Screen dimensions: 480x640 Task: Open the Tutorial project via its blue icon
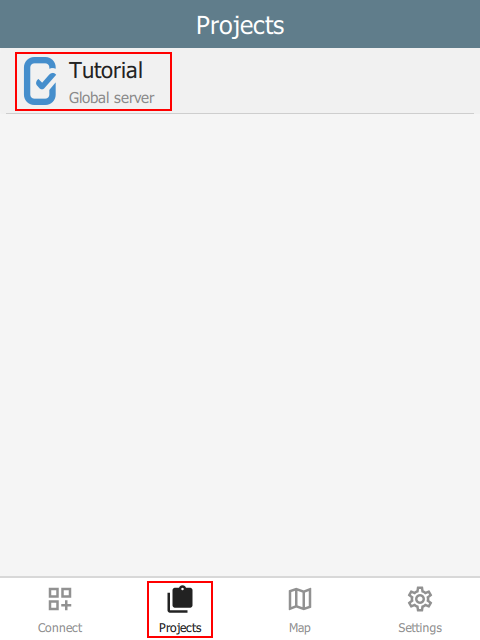[x=40, y=81]
